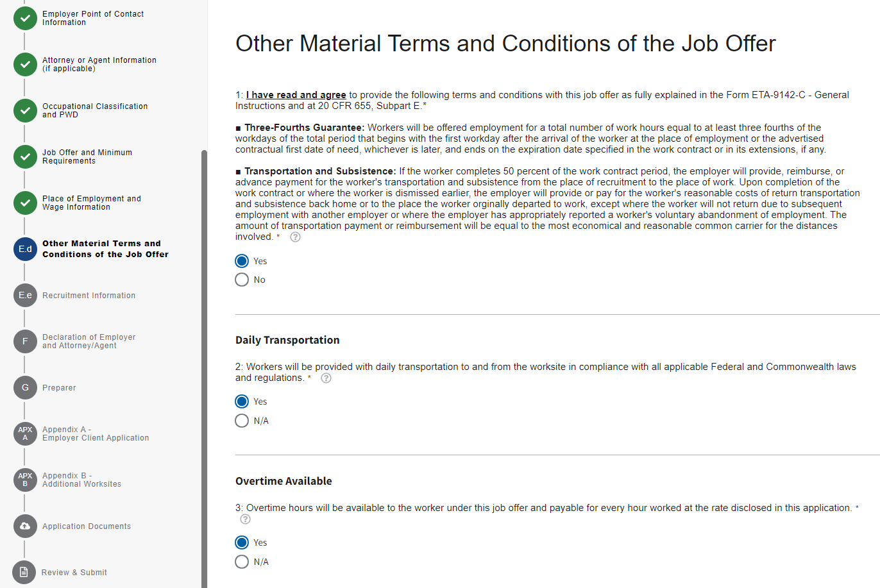Click the F step circle icon

point(25,341)
